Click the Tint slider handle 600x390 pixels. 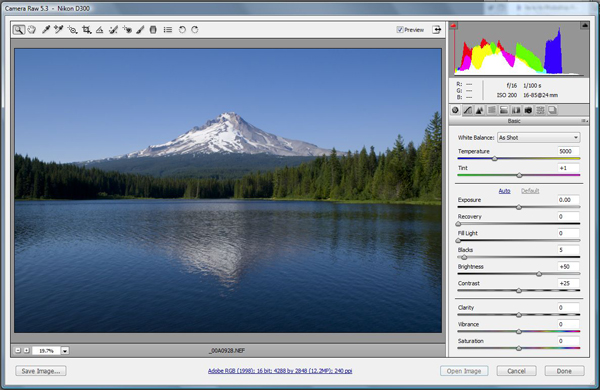(519, 175)
